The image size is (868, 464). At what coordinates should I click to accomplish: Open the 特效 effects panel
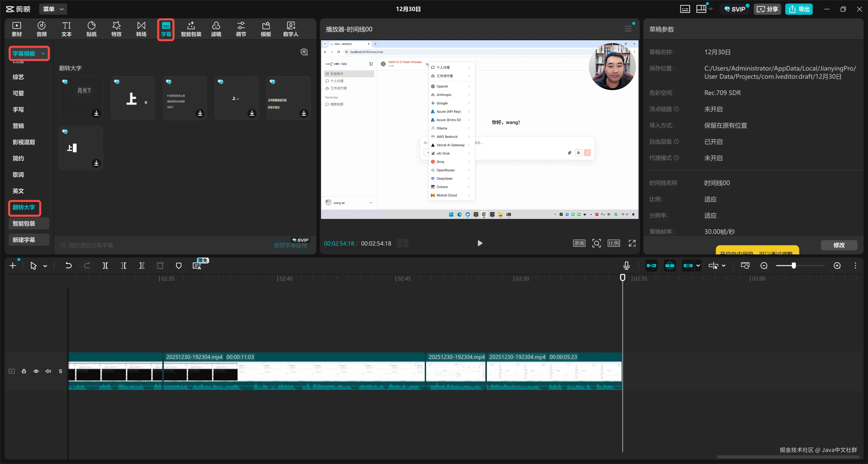[116, 29]
